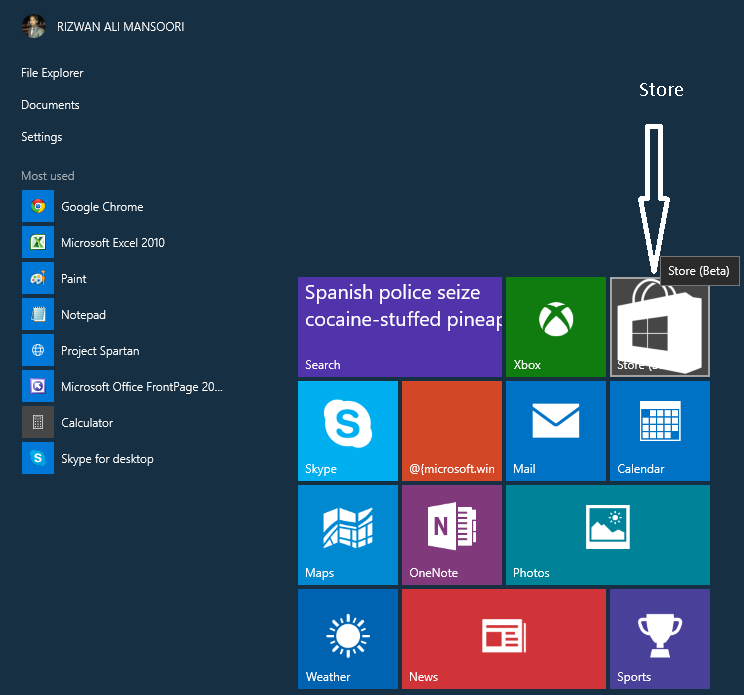Click the Microsoft Office FrontPage 20... label

(x=142, y=387)
